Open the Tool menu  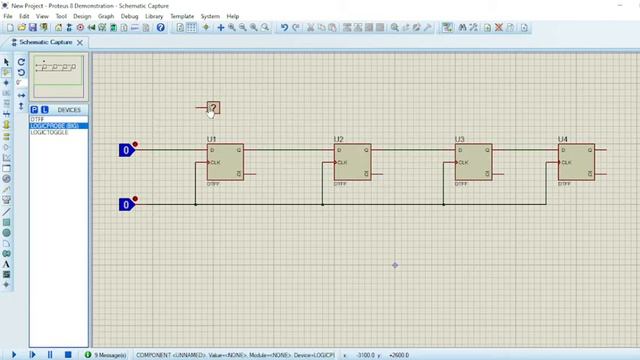tap(61, 16)
